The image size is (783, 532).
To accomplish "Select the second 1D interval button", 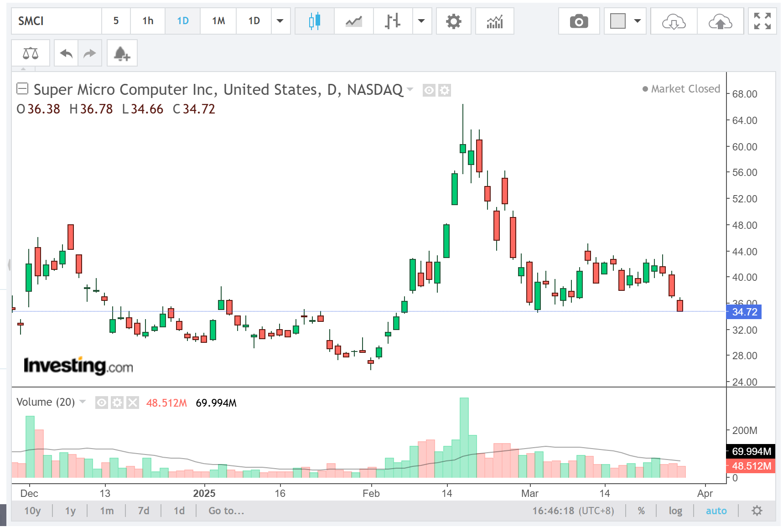I will (x=254, y=21).
